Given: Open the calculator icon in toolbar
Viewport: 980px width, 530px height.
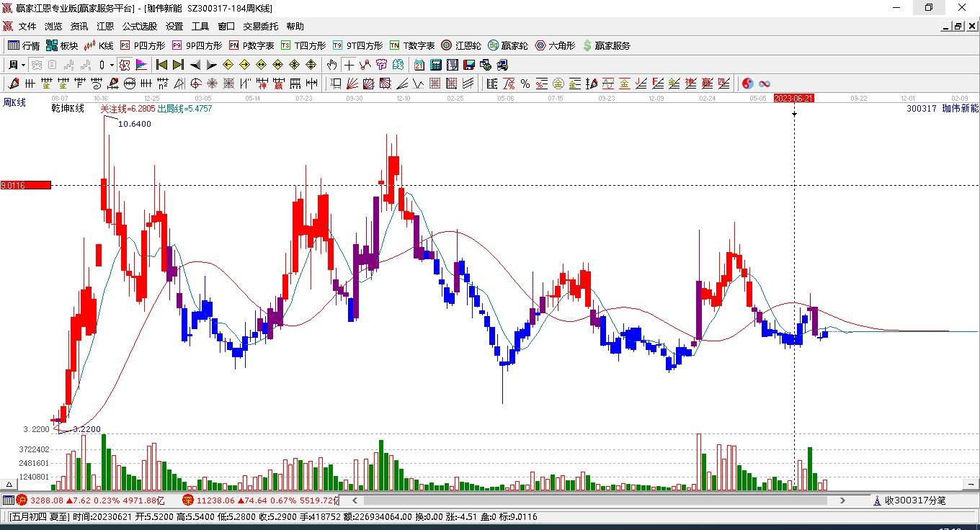Looking at the screenshot, I should (436, 65).
